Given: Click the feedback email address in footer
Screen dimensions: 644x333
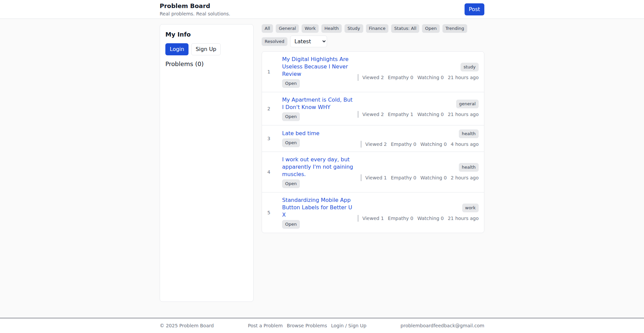Looking at the screenshot, I should pos(442,326).
